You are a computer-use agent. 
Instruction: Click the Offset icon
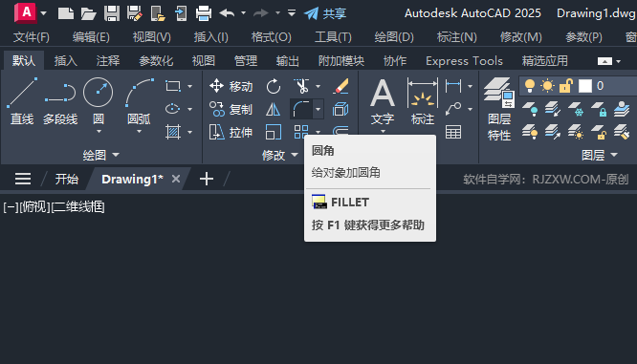point(340,130)
